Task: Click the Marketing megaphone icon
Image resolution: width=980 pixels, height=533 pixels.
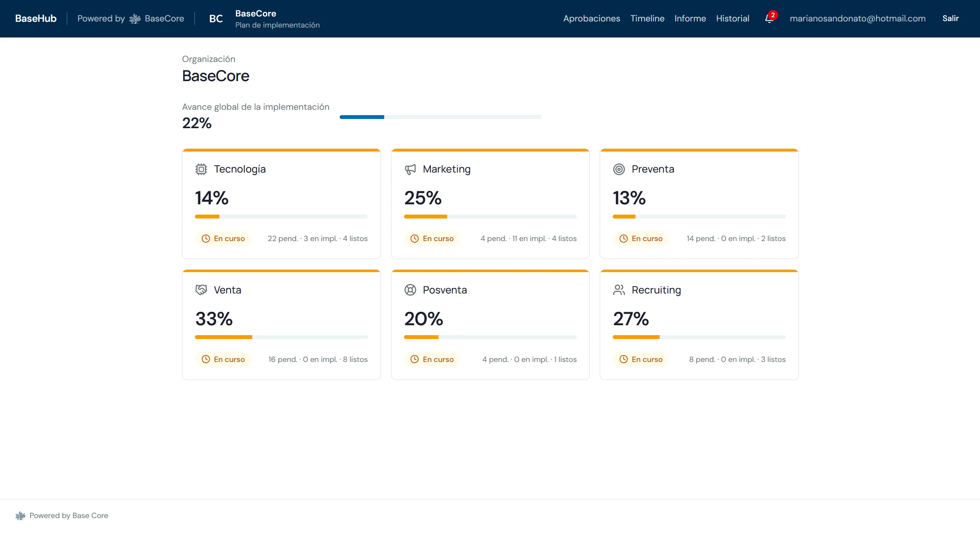Action: (x=410, y=169)
